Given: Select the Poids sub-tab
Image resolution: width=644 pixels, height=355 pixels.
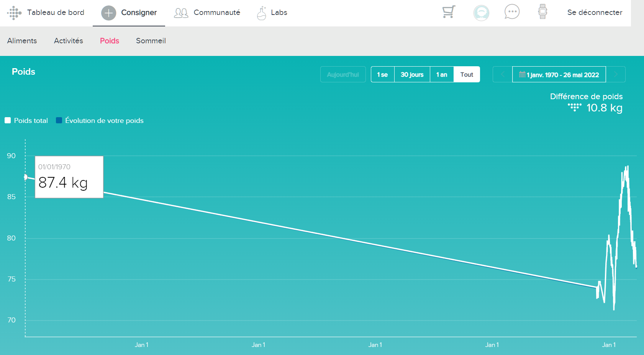Looking at the screenshot, I should (x=110, y=41).
